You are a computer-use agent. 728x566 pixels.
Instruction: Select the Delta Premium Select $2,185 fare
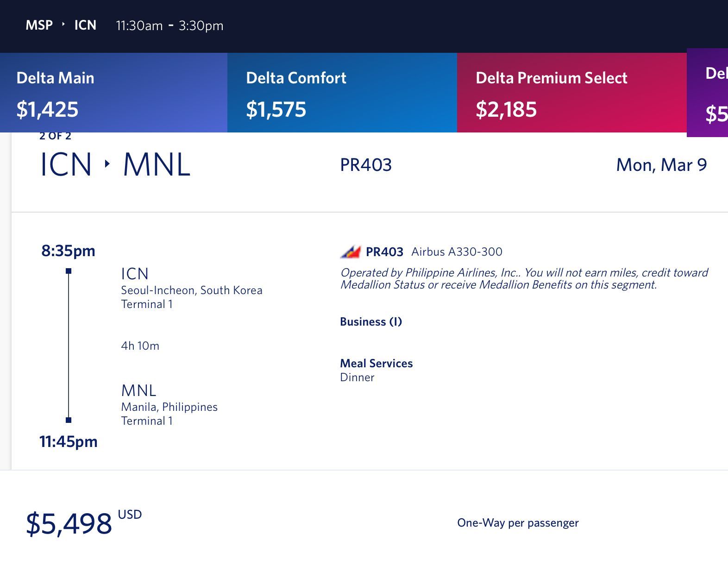572,93
